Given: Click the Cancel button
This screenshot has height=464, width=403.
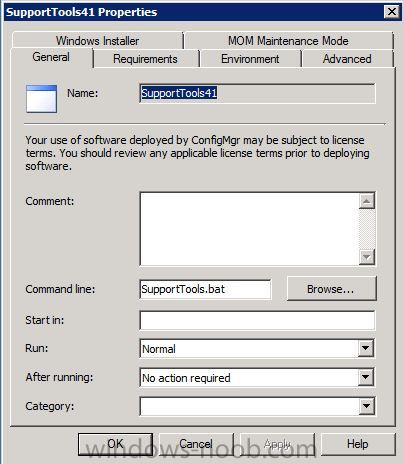Looking at the screenshot, I should (196, 444).
